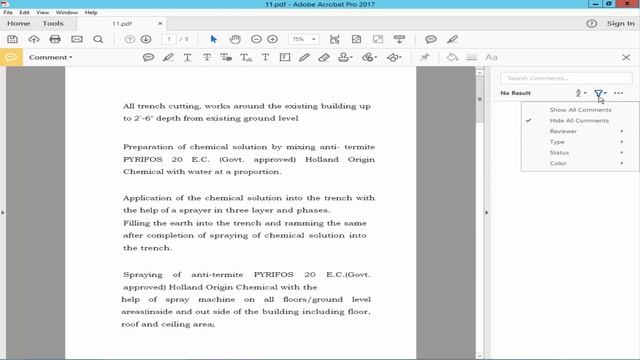Select the eraser tool

coord(324,57)
